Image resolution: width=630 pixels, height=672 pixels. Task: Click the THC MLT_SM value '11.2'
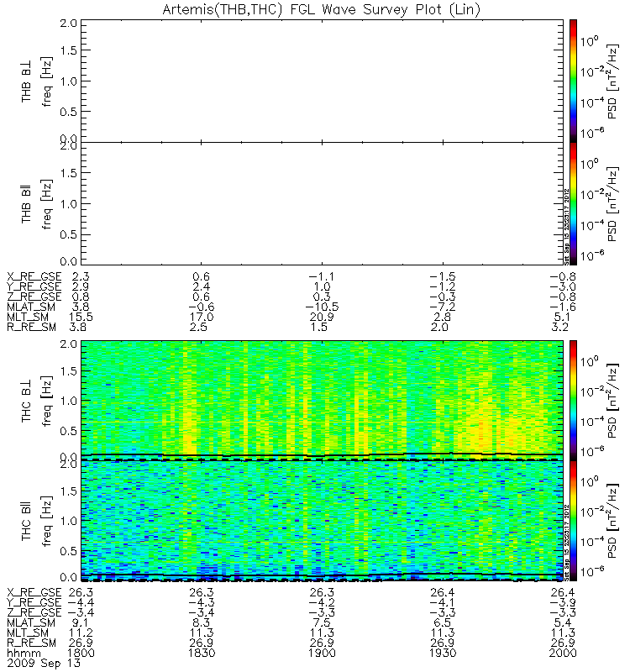pos(81,633)
